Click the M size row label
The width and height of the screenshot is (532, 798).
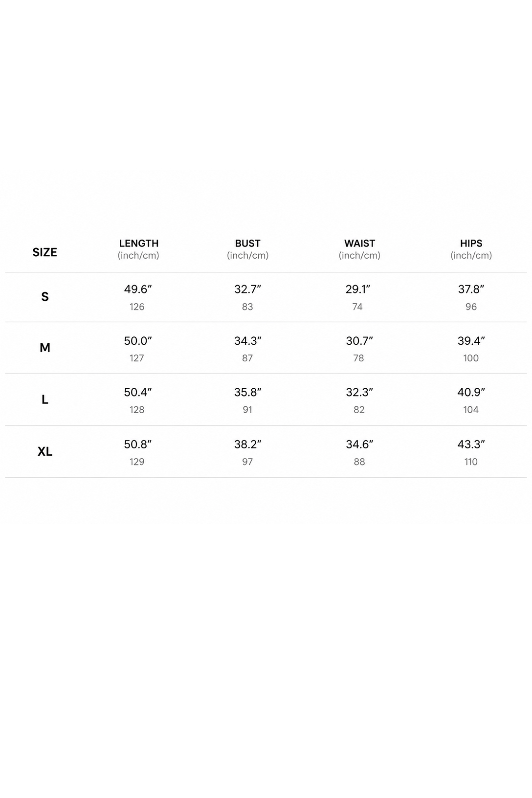click(x=45, y=348)
